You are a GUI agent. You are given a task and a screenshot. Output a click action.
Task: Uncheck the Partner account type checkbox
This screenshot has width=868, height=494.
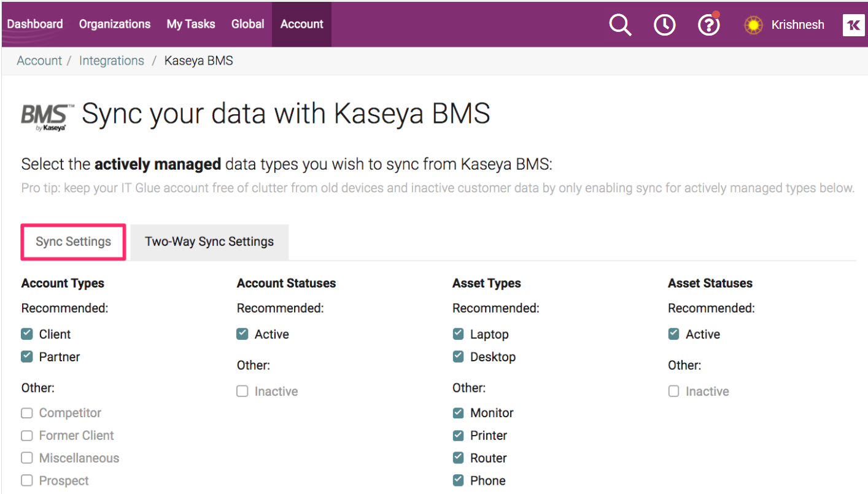[27, 356]
